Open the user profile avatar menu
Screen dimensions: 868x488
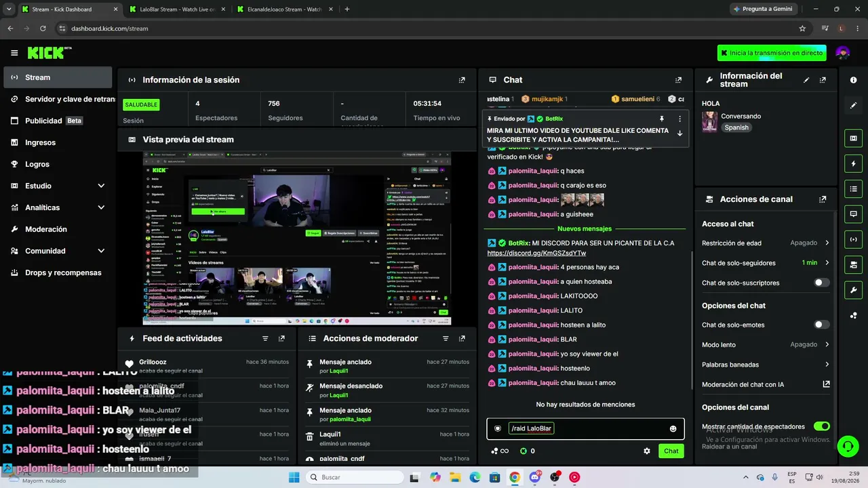(843, 53)
